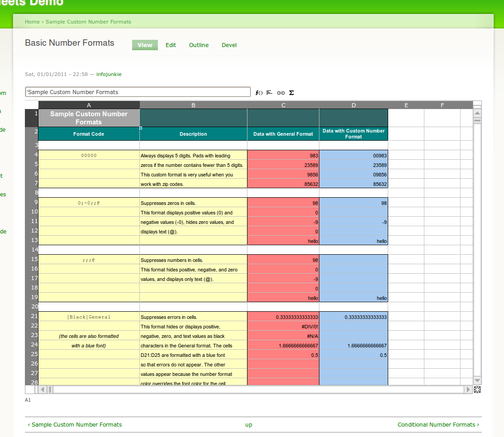Select the red cell with value 23589
Image resolution: width=504 pixels, height=437 pixels.
(x=283, y=165)
